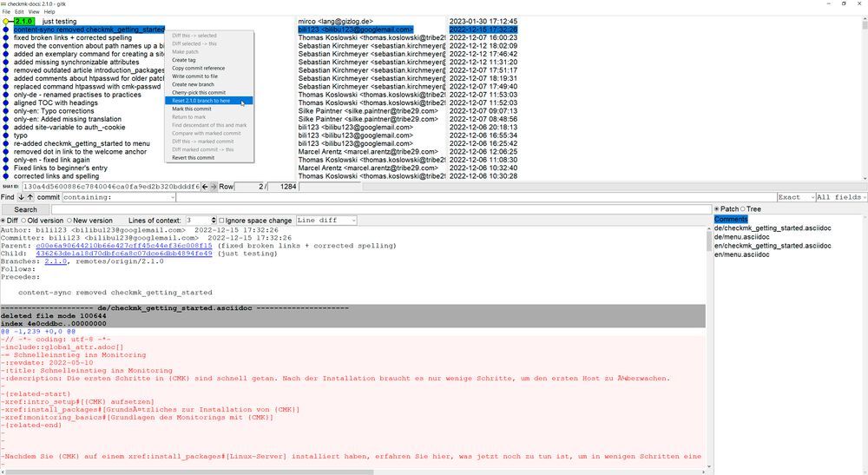Click the horizontal scrollbar of the diff pane
The width and height of the screenshot is (868, 475).
(188, 472)
